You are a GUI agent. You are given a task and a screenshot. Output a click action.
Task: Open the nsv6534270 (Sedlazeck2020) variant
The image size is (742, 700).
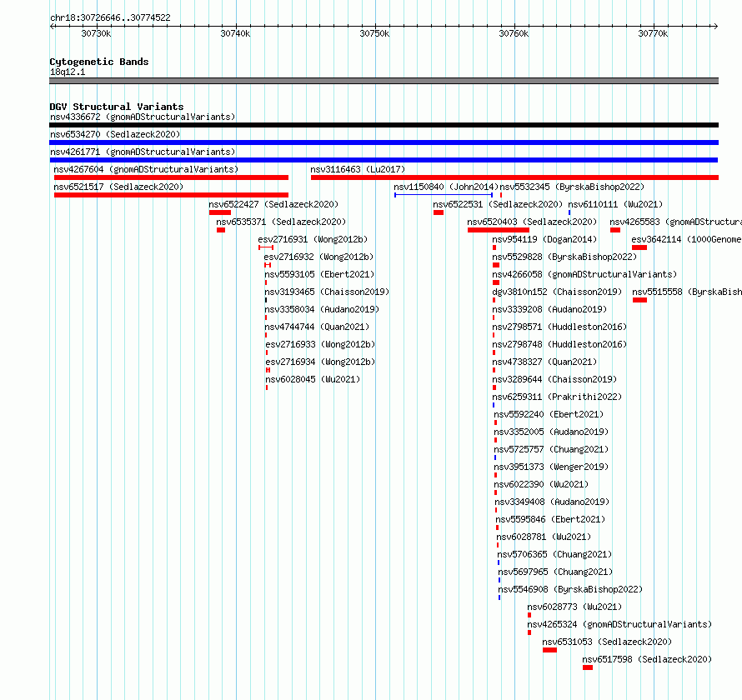[115, 134]
